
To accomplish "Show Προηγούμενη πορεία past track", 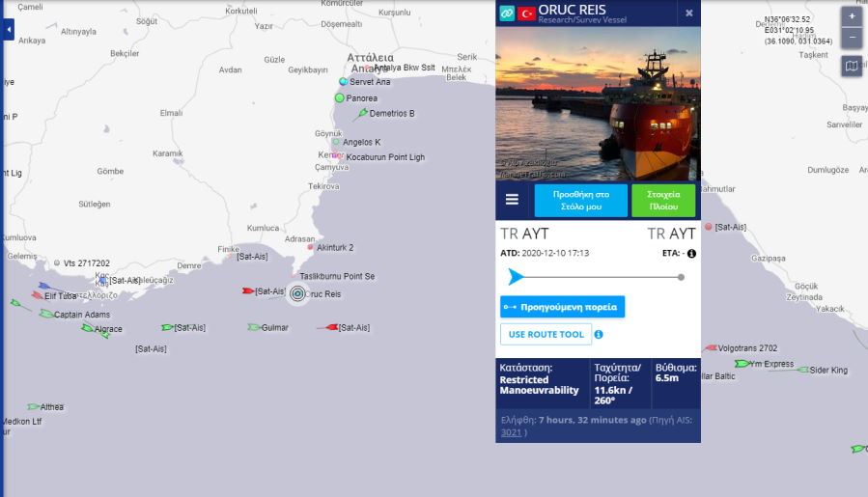I will click(563, 307).
